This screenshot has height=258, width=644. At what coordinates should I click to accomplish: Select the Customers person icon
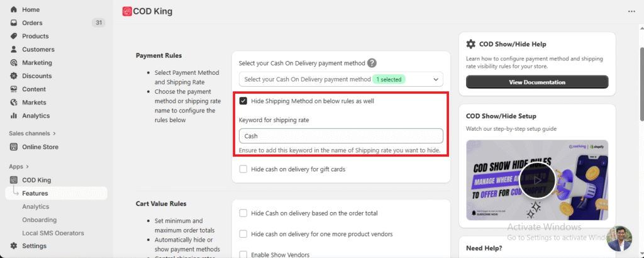click(x=14, y=49)
